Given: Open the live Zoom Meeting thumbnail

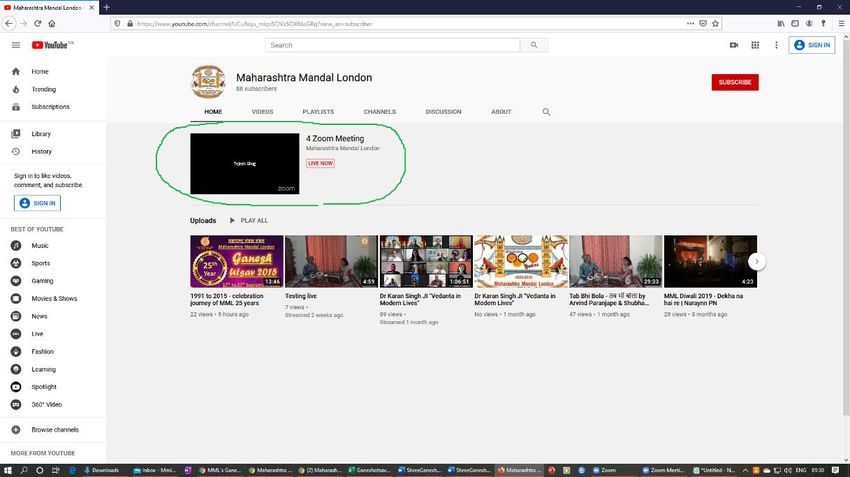Looking at the screenshot, I should tap(244, 164).
